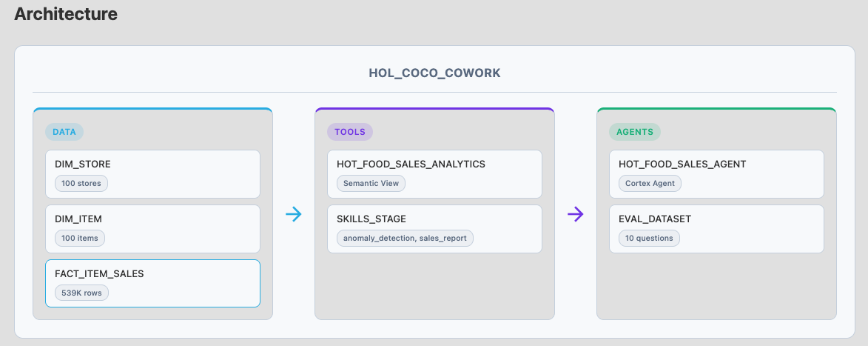Click the purple arrow between Tools and Agents
This screenshot has width=868, height=346.
(x=576, y=214)
